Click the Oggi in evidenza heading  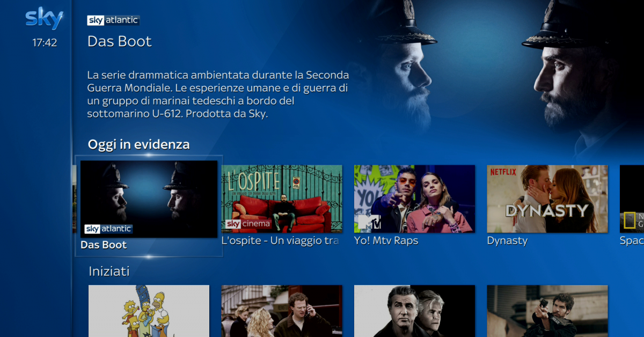point(138,144)
